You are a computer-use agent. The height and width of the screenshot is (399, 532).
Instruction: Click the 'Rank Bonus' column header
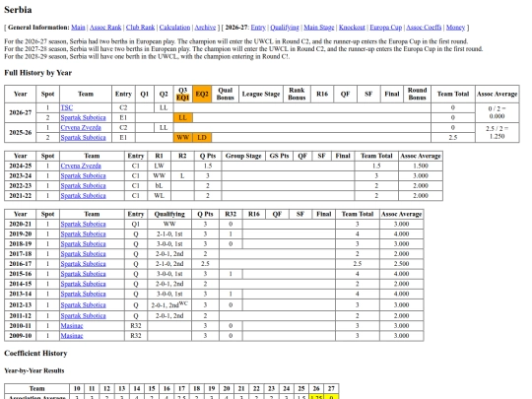click(x=297, y=94)
